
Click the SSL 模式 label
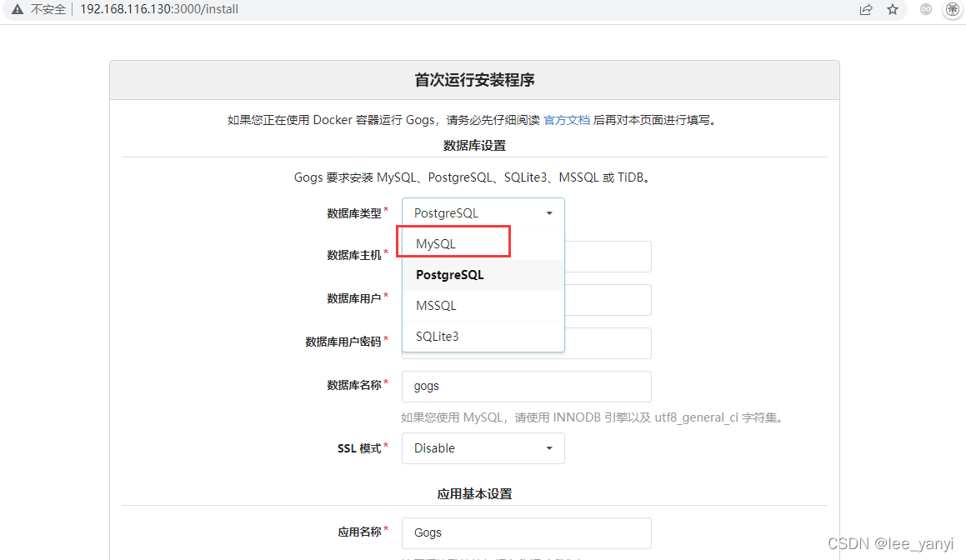click(359, 448)
